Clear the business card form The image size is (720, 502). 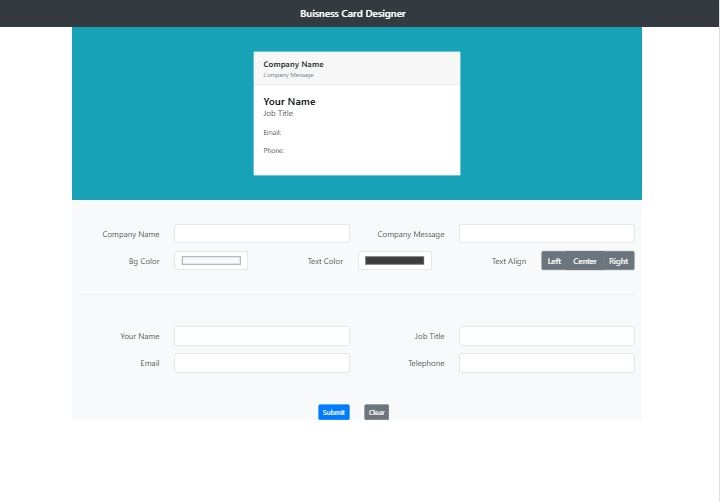click(x=377, y=412)
